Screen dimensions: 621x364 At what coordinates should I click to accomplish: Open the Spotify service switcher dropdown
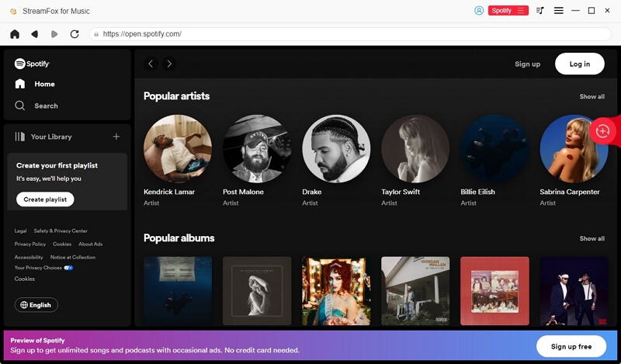tap(508, 11)
